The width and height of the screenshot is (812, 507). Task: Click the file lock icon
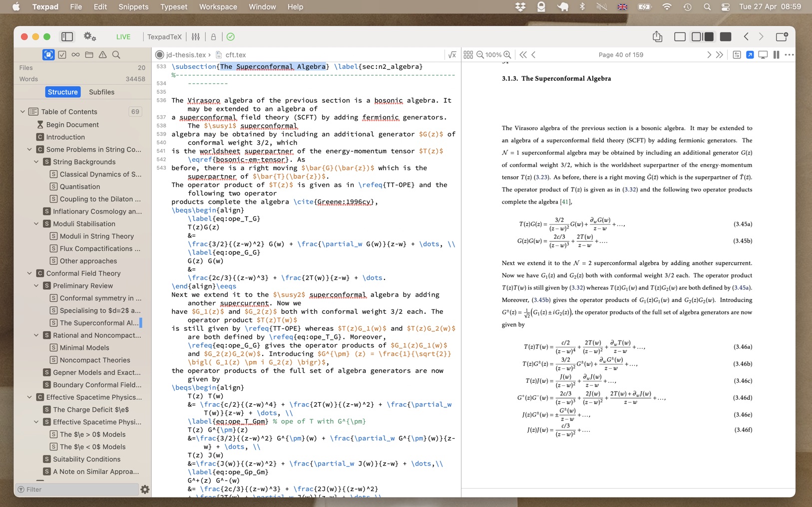tap(214, 36)
